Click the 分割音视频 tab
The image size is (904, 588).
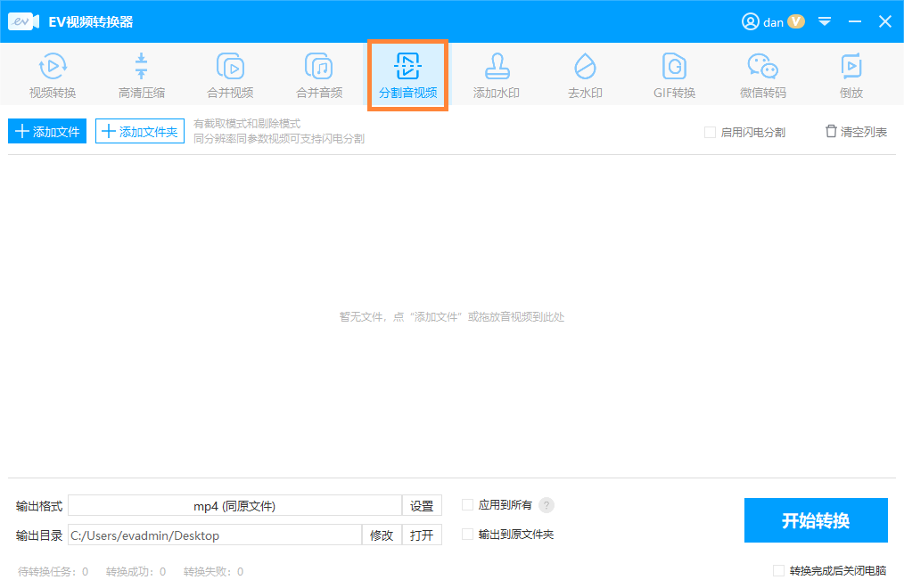(x=407, y=75)
